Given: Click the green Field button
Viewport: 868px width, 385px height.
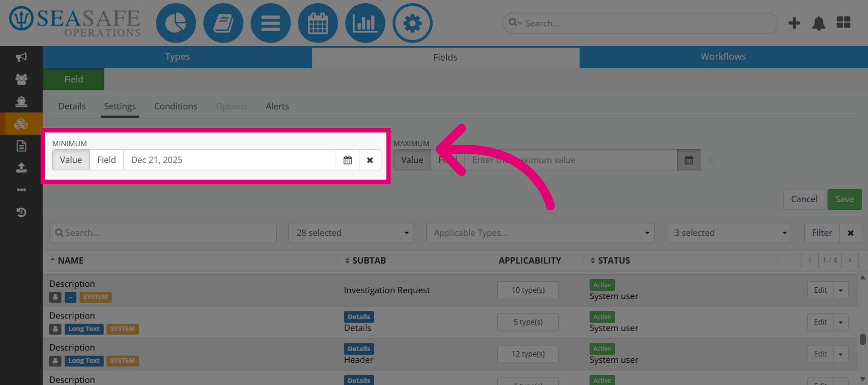Looking at the screenshot, I should pos(74,79).
